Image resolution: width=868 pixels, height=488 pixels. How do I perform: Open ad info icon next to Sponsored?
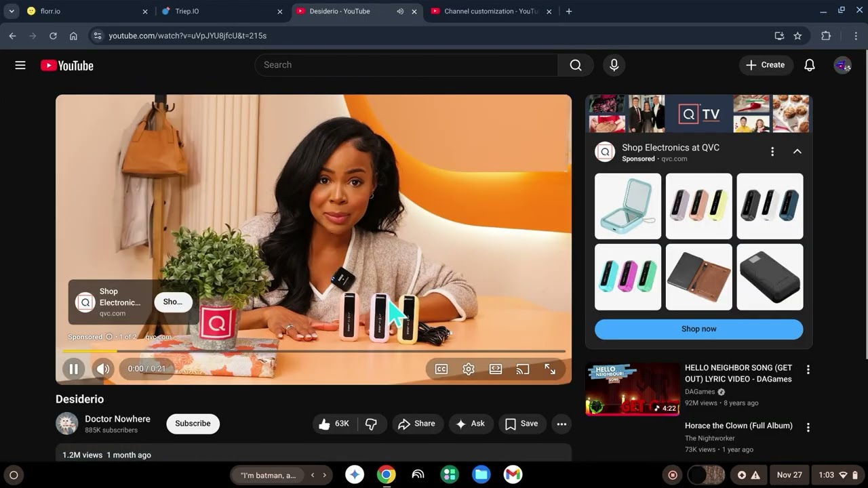tap(109, 337)
